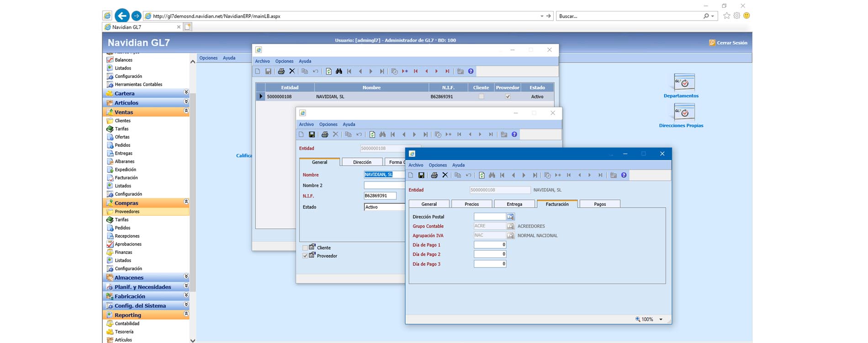Open the Archivo menu in front window
868x343 pixels.
point(415,165)
